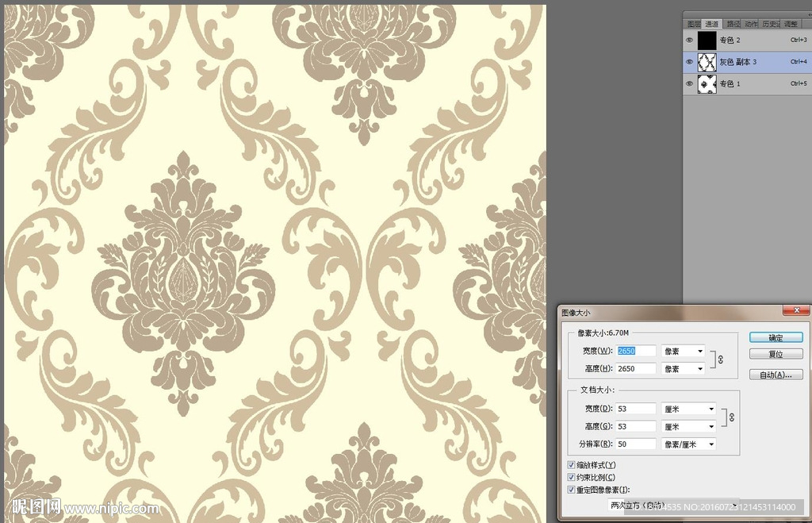The width and height of the screenshot is (812, 523).
Task: Click the black 专色 2 channel thumbnail
Action: pos(707,40)
